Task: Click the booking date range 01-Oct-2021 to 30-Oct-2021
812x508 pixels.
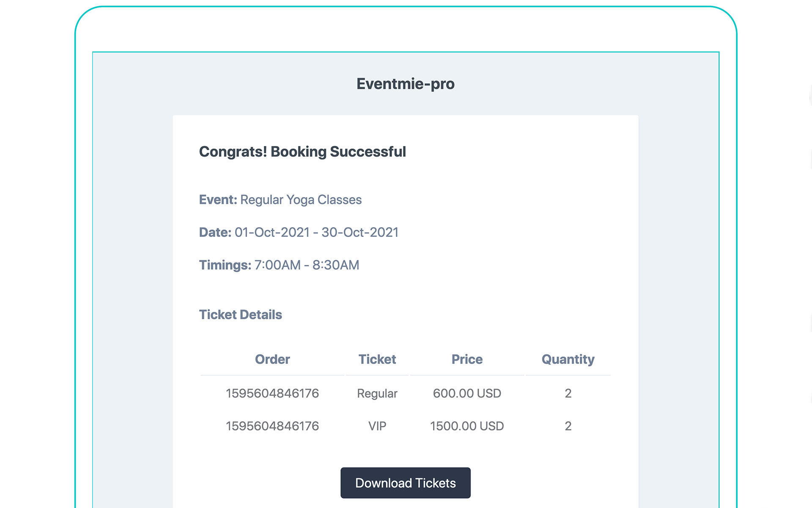Action: tap(316, 232)
